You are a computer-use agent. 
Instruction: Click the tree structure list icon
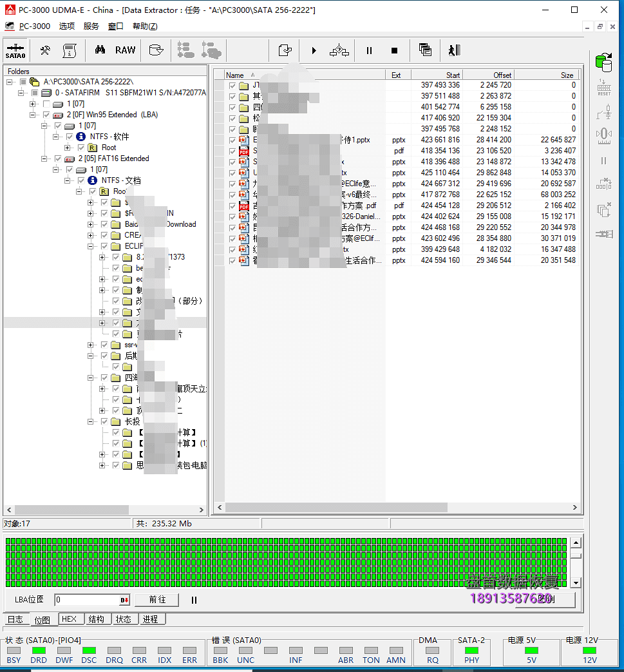click(186, 50)
